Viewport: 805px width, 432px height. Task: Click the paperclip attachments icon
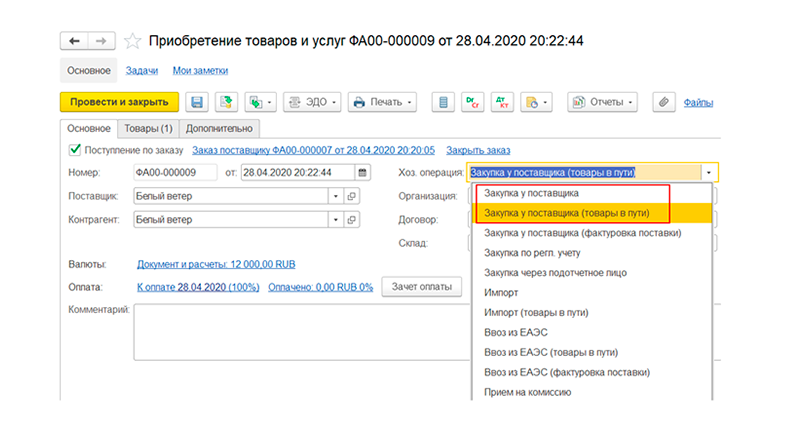click(664, 102)
